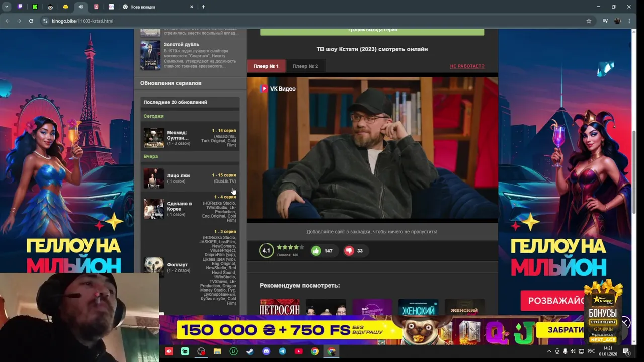Open the Петросян recommended thumbnail
644x362 pixels.
pos(279,307)
